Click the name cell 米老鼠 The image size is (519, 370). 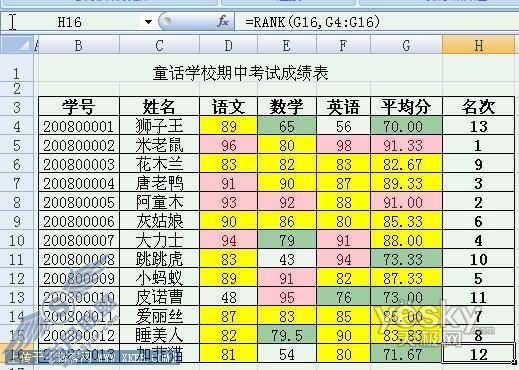click(159, 145)
